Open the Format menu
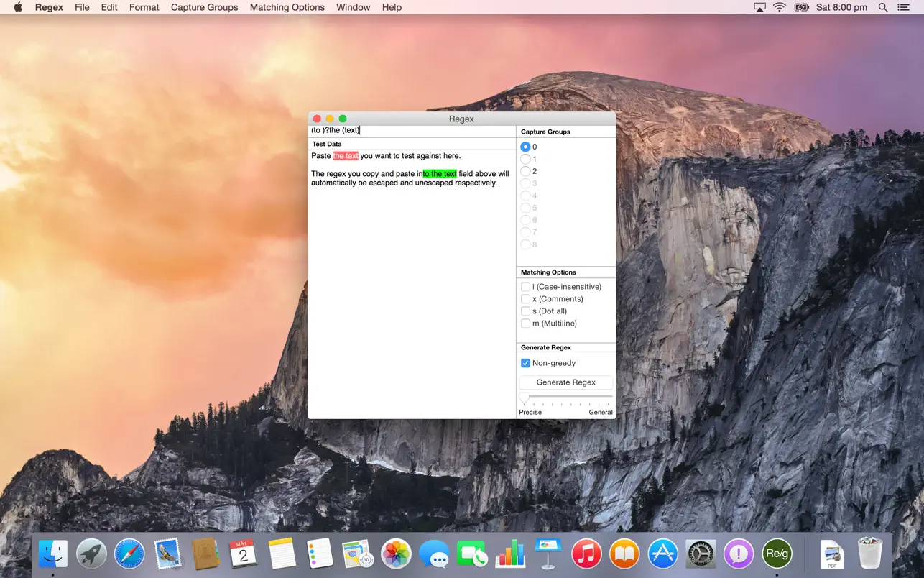The image size is (924, 578). (x=144, y=7)
